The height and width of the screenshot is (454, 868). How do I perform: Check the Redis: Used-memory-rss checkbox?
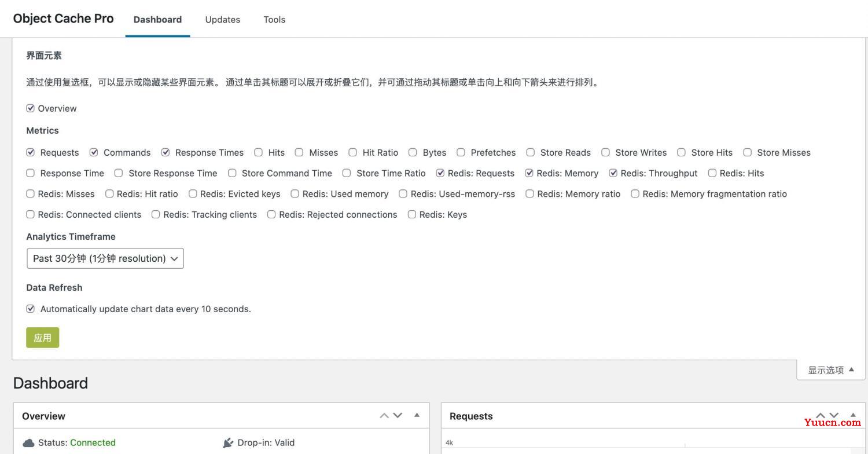click(403, 194)
